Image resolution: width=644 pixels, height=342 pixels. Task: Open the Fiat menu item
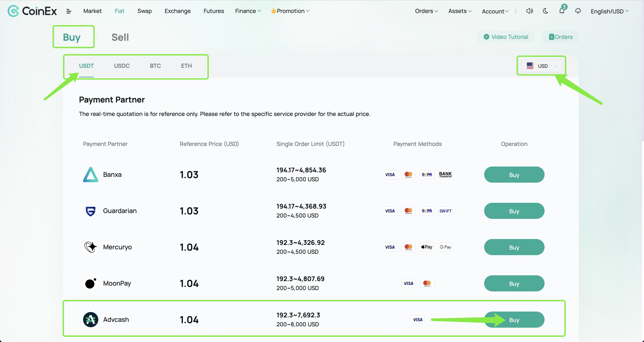coord(120,11)
